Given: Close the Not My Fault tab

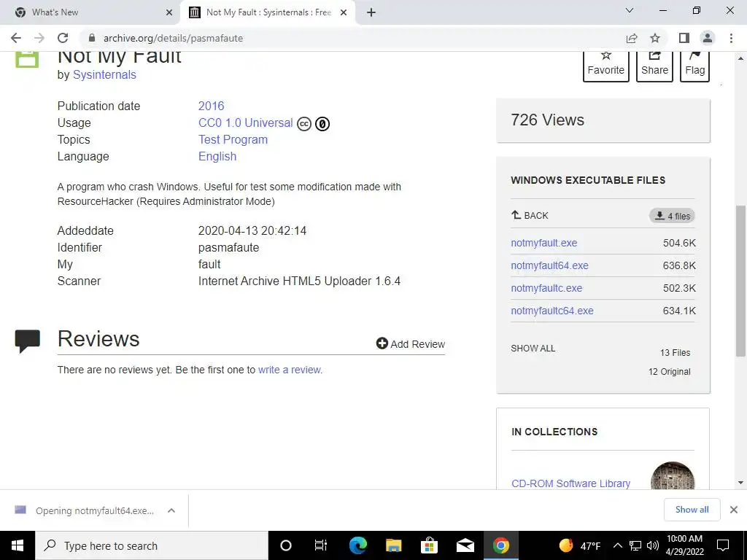Looking at the screenshot, I should 344,12.
